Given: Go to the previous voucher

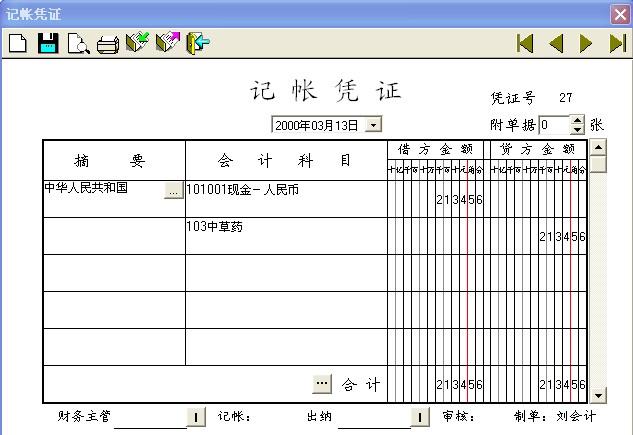Looking at the screenshot, I should click(x=556, y=43).
